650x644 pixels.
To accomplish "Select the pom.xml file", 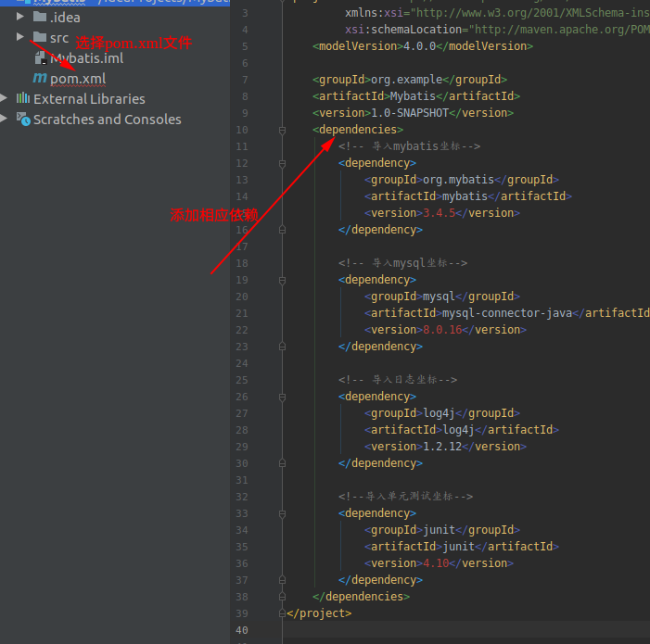I will coord(78,79).
